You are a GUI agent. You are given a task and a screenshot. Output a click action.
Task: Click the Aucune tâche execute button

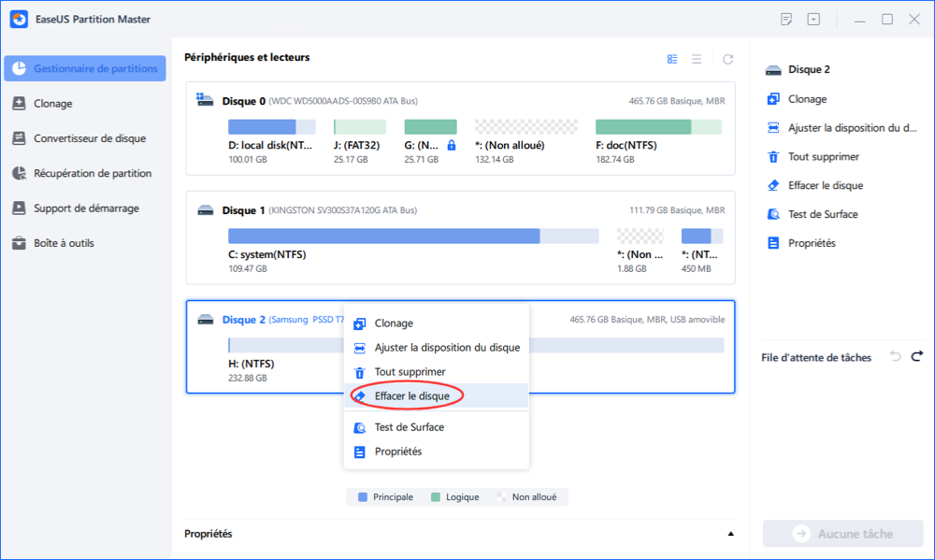click(842, 534)
